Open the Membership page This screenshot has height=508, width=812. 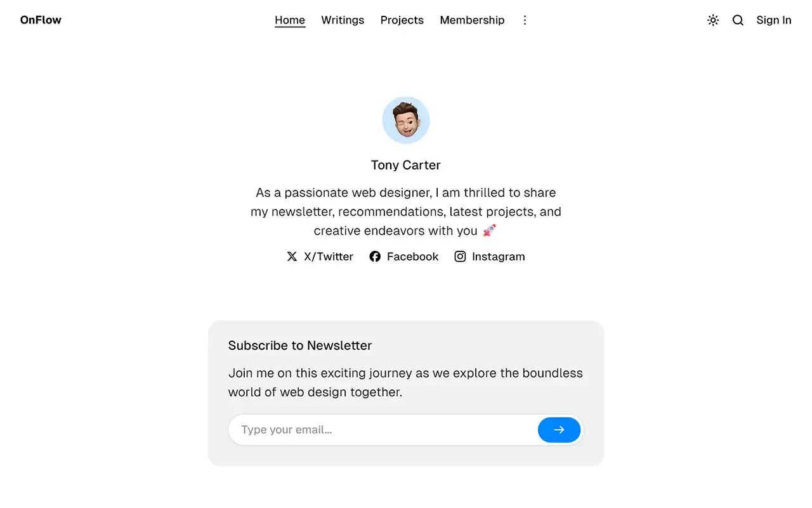[x=472, y=20]
